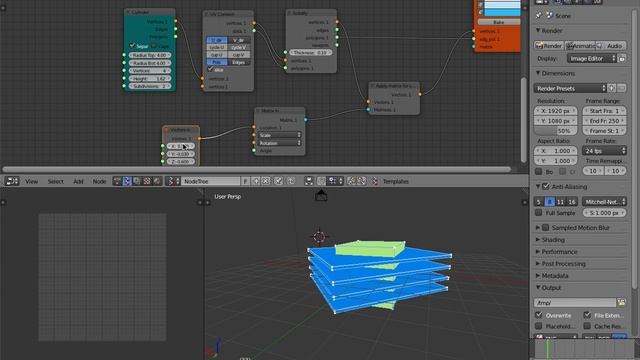Open the Add menu in node editor
This screenshot has height=360, width=640.
(78, 181)
